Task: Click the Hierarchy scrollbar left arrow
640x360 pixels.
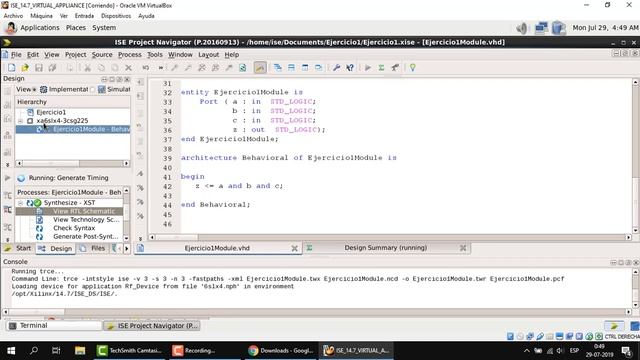Action: coord(19,163)
